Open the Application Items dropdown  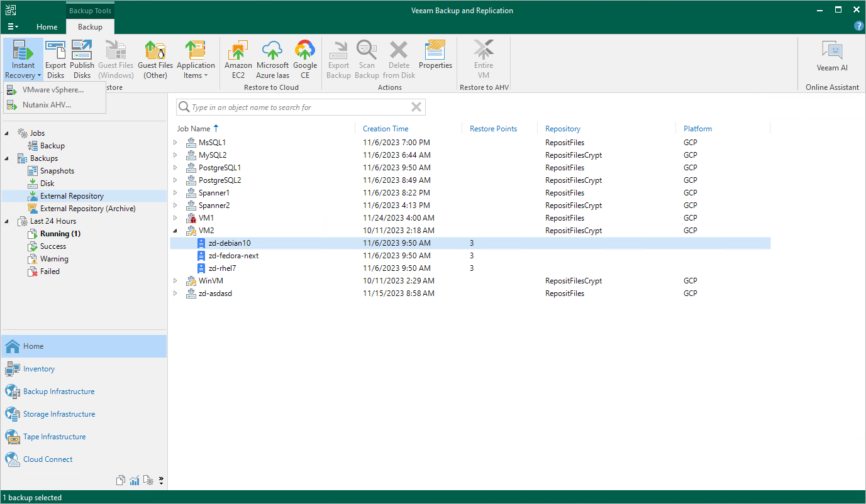click(x=196, y=60)
